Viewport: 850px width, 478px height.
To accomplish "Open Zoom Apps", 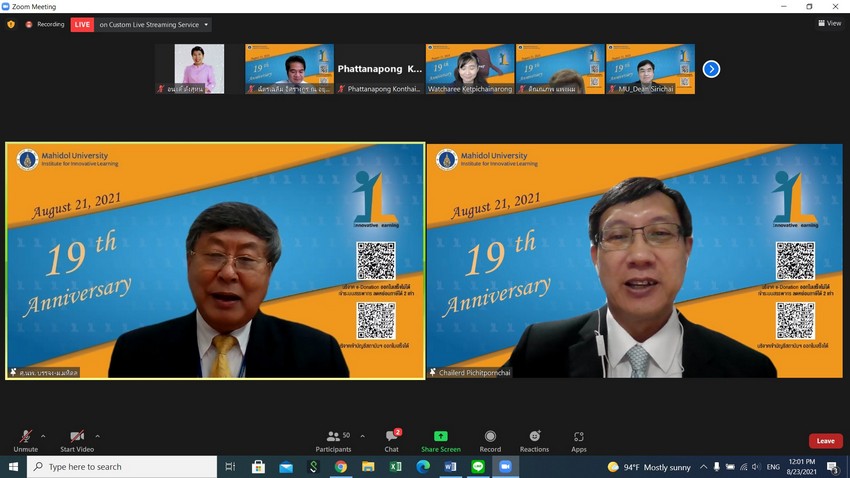I will click(579, 440).
